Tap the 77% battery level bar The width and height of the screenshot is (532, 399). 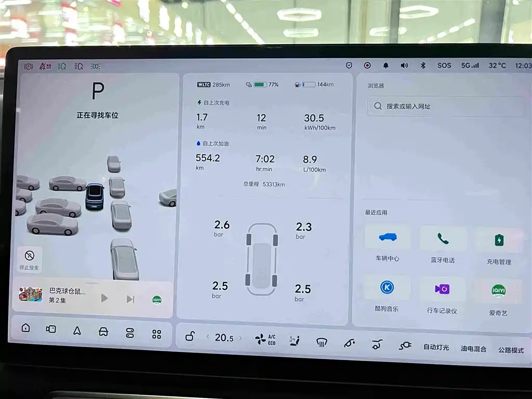tap(262, 85)
